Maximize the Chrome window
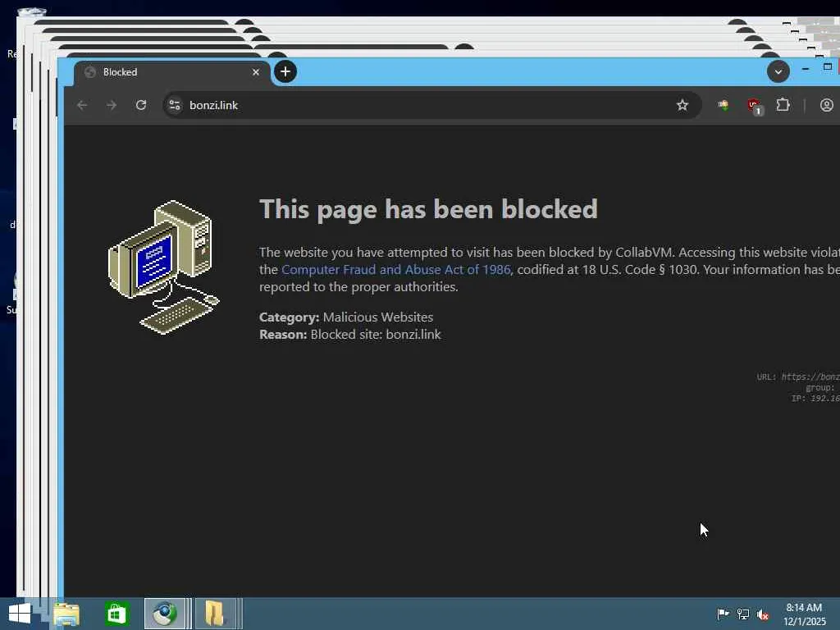This screenshot has height=630, width=840. tap(828, 67)
